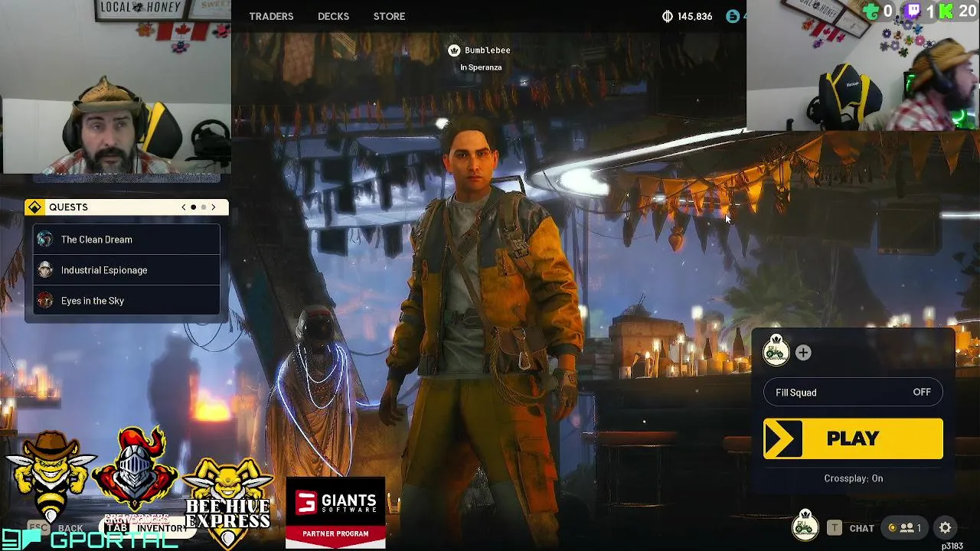Click the Bumblebee player name

click(487, 51)
